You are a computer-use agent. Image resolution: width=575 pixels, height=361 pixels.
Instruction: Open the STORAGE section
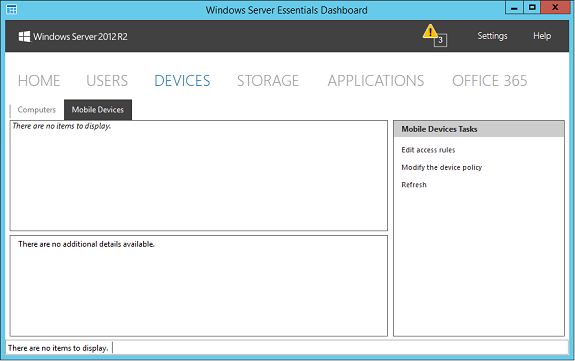(268, 81)
